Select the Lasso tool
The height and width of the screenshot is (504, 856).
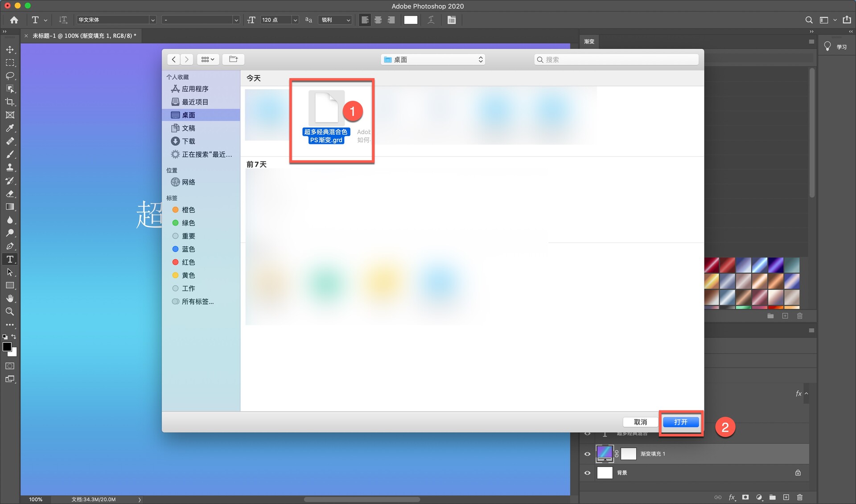click(x=10, y=76)
